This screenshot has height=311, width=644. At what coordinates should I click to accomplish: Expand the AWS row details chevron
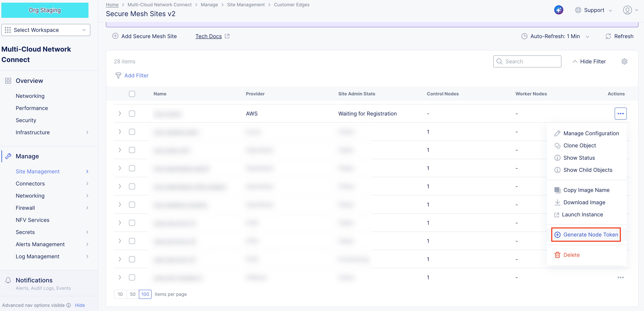coord(120,114)
